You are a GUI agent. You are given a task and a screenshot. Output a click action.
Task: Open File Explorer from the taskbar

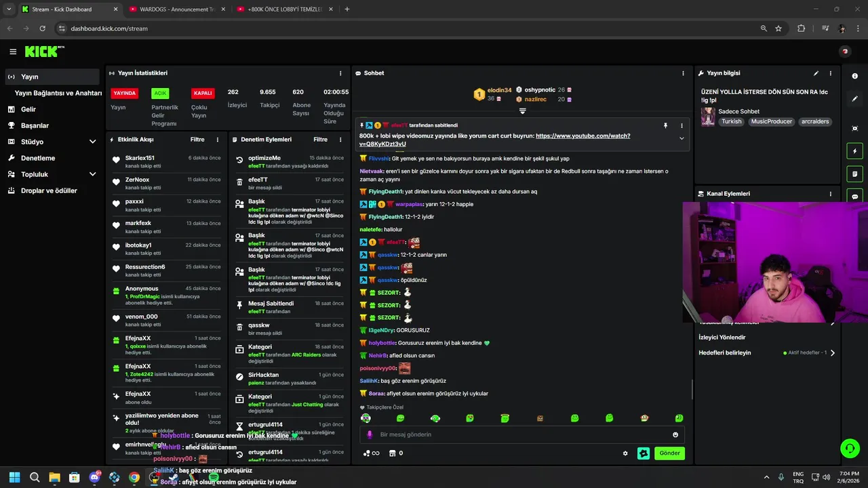pyautogui.click(x=54, y=477)
